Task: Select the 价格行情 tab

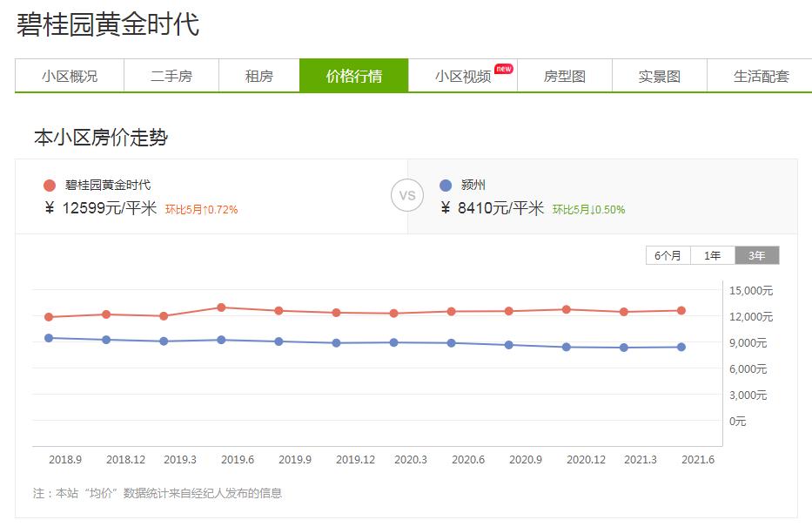Action: [353, 75]
